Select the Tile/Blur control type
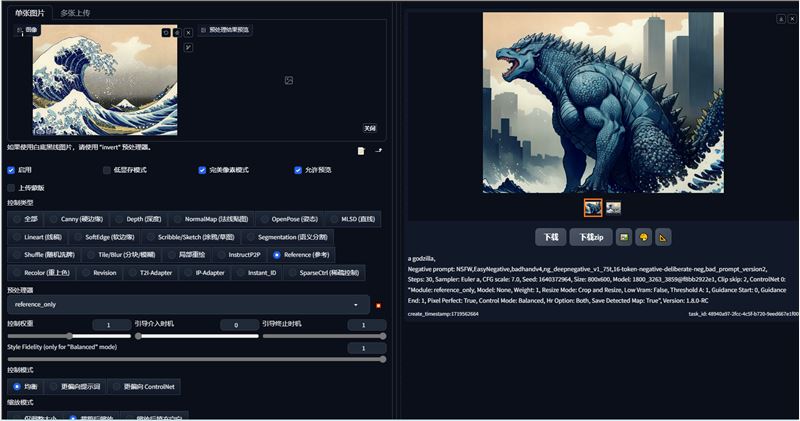Viewport: 800px width, 421px height. [x=122, y=255]
